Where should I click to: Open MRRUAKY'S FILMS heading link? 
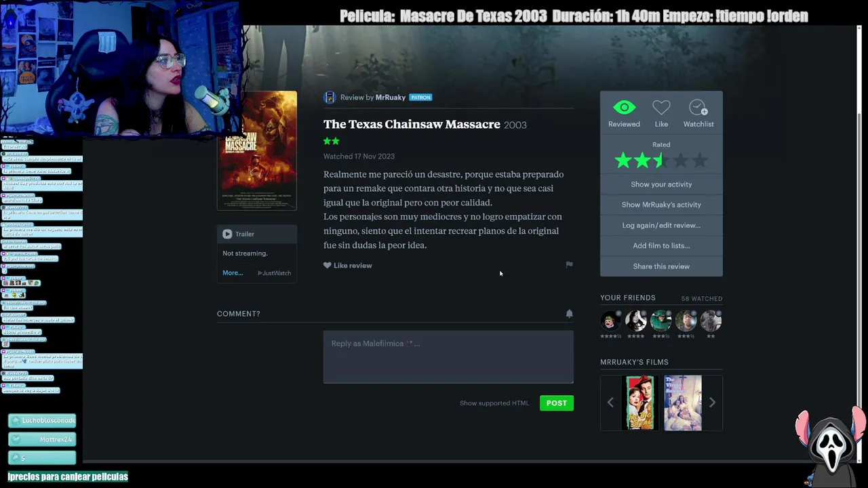[x=634, y=362]
